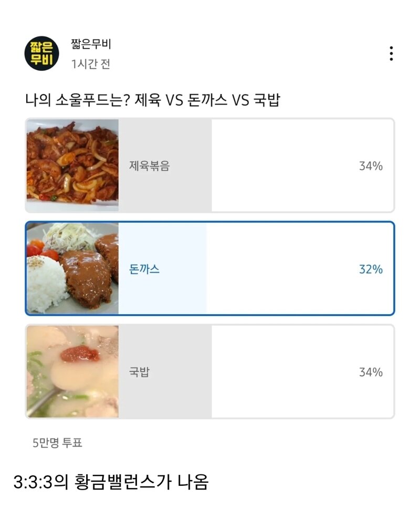This screenshot has height=530, width=420.
Task: Click the 3:3:3 황금밸런스 caption text
Action: tap(111, 482)
